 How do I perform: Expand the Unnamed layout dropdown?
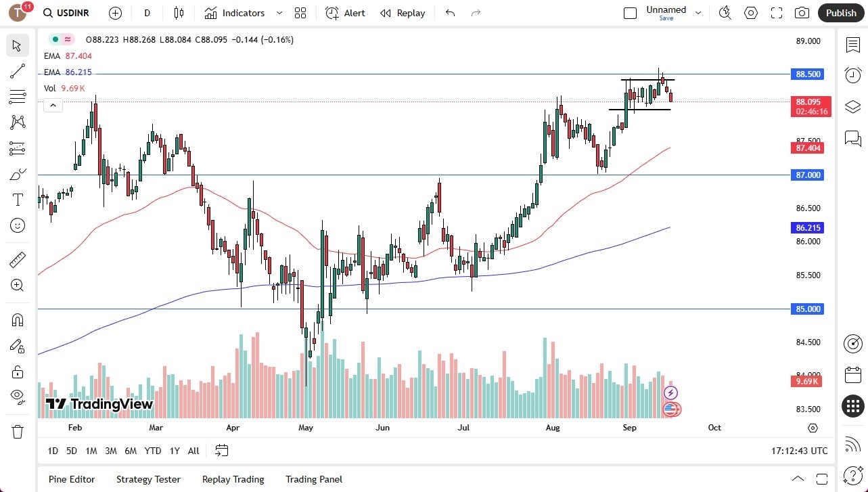point(698,13)
